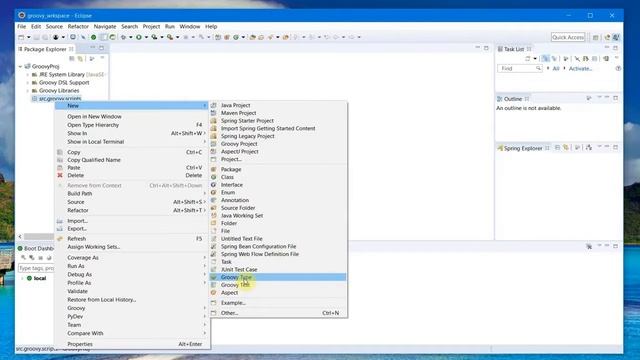
Task: Click the red Delete icon in context menu
Action: pyautogui.click(x=60, y=175)
